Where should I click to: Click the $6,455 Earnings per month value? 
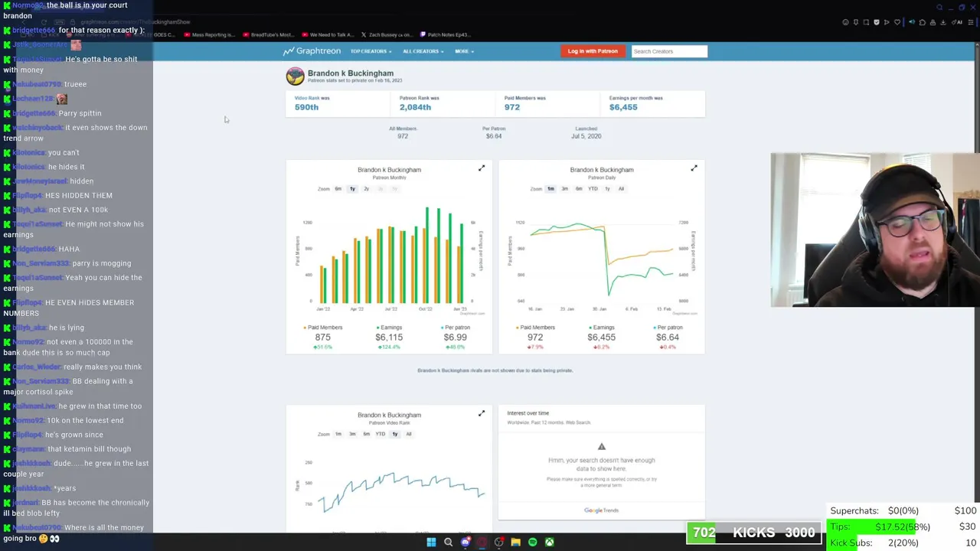pyautogui.click(x=623, y=107)
